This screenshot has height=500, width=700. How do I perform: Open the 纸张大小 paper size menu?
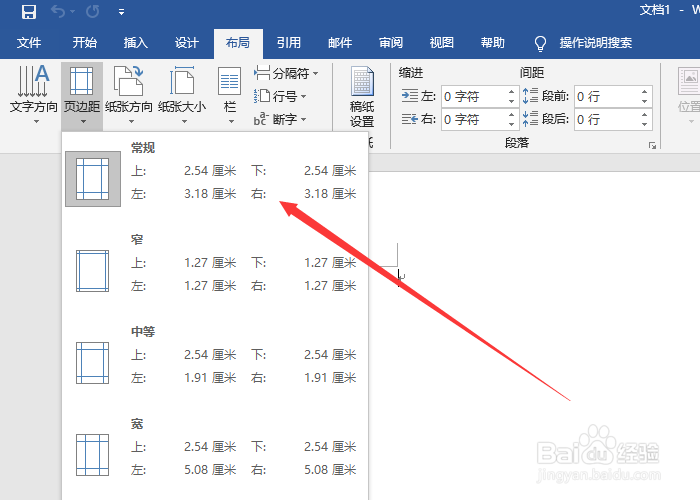182,96
